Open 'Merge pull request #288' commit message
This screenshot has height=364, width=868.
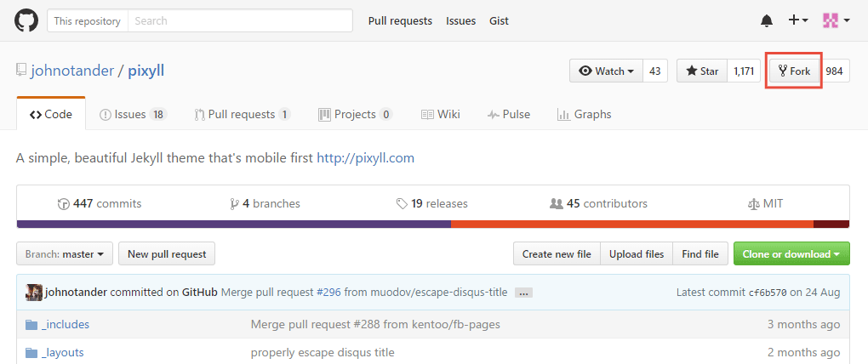(375, 324)
